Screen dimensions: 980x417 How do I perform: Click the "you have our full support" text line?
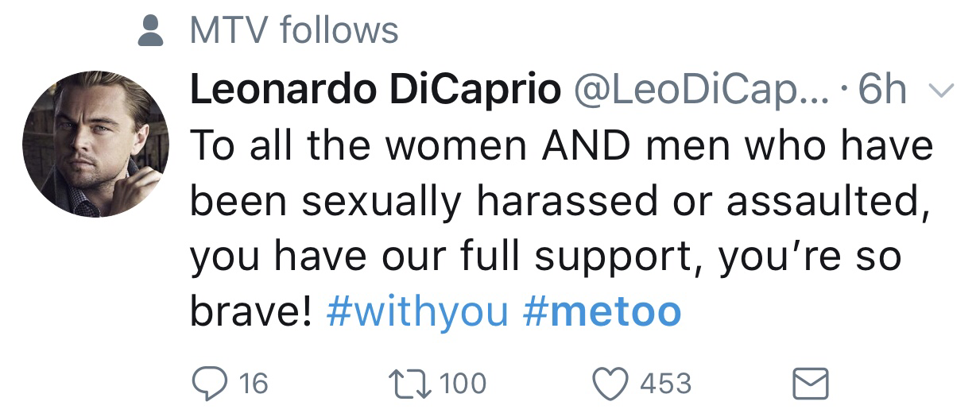click(x=544, y=258)
